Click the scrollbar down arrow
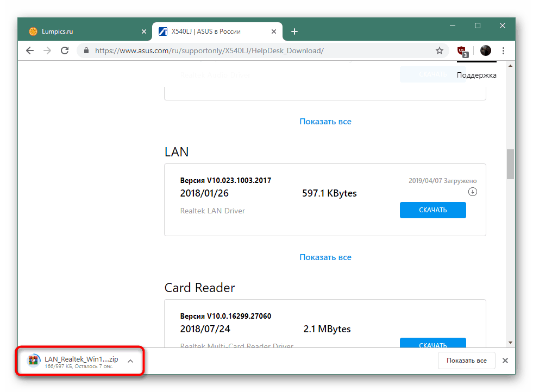 (510, 343)
